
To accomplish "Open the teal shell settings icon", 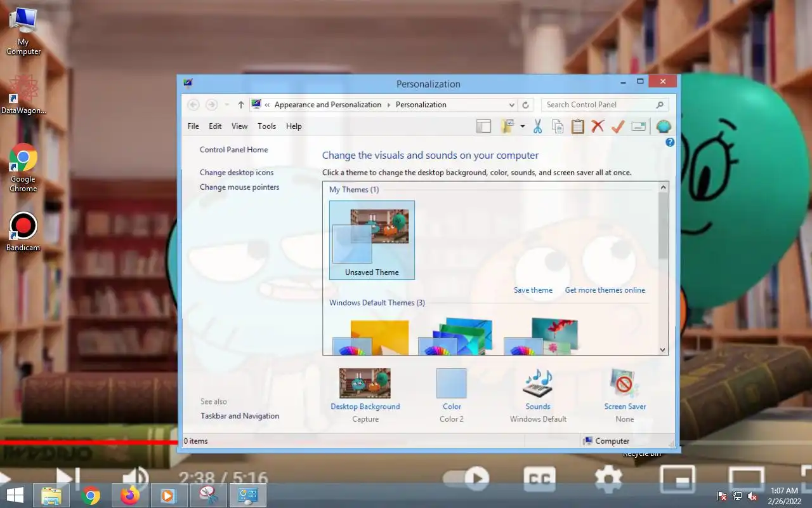I will 664,126.
